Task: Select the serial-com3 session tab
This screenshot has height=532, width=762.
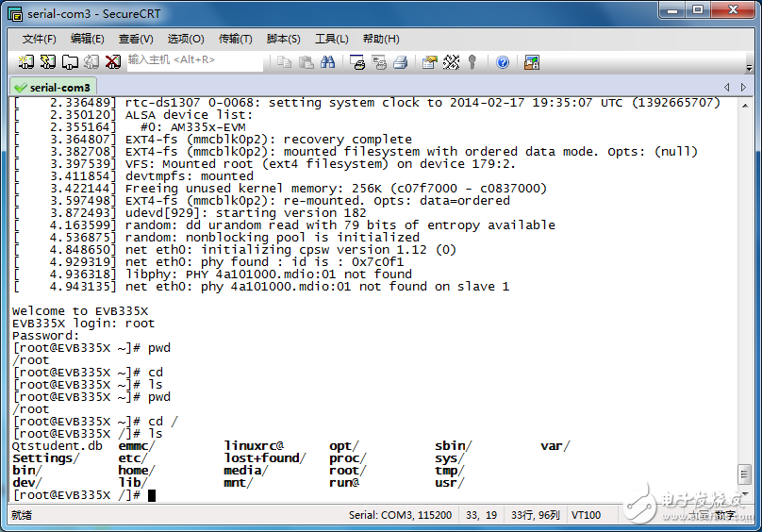Action: coord(53,88)
